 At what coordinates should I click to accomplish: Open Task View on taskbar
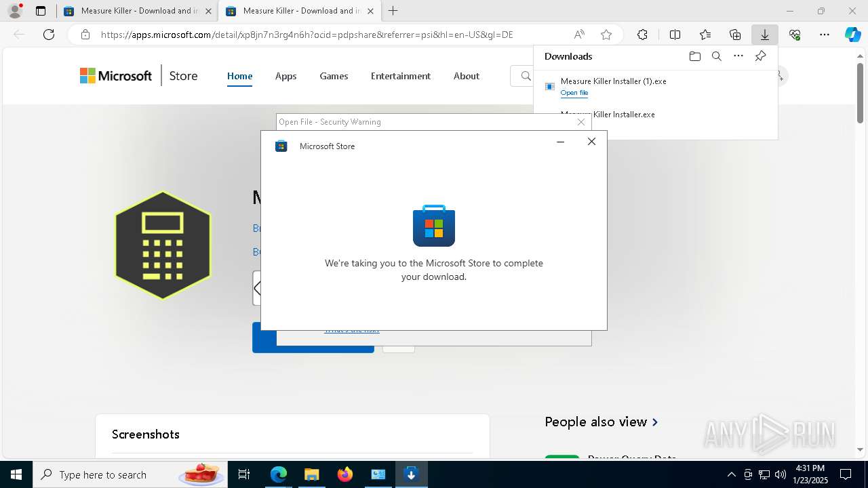click(244, 474)
